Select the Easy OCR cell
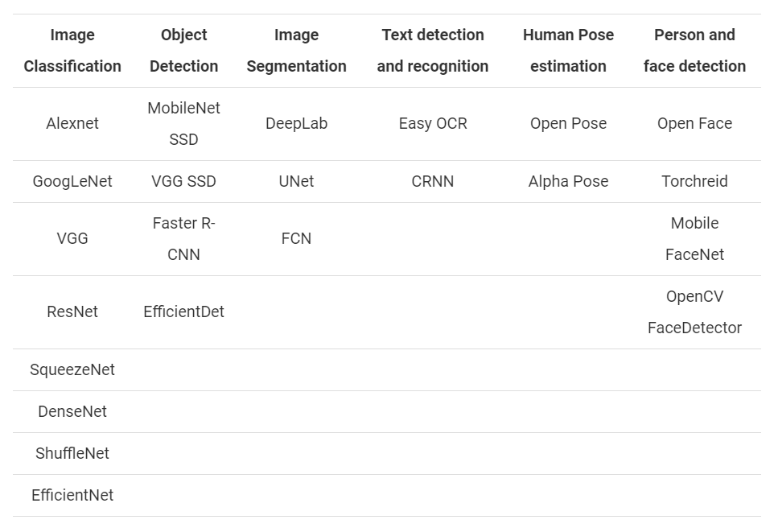The image size is (774, 532). pos(432,123)
